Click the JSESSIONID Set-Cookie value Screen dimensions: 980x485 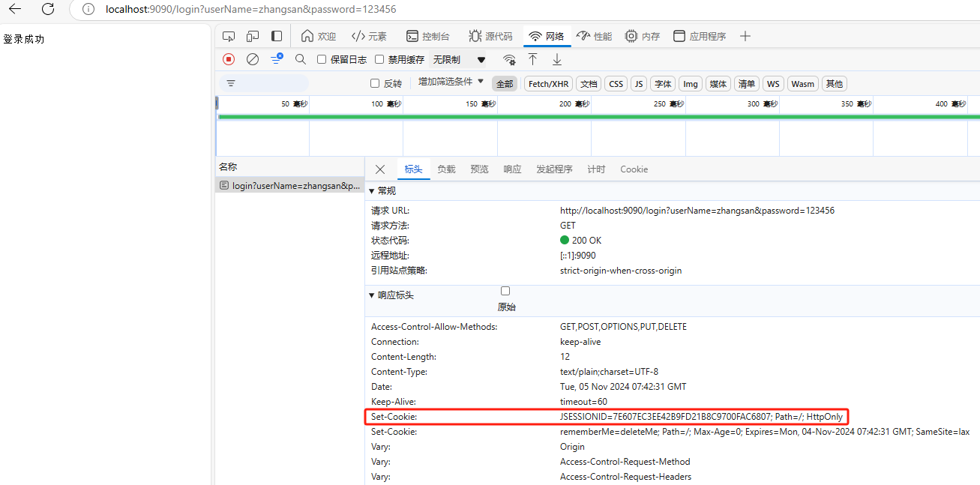click(x=702, y=417)
